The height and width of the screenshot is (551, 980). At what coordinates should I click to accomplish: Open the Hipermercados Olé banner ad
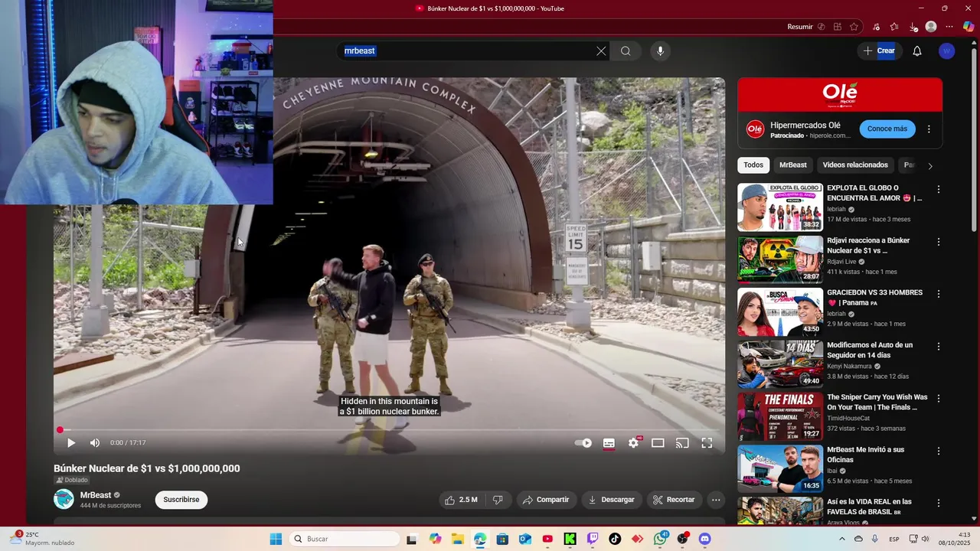click(x=840, y=95)
